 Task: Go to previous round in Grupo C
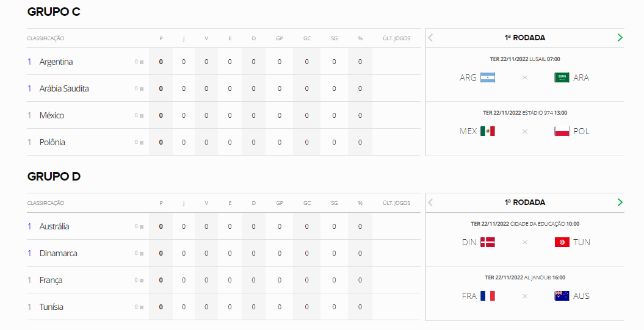click(430, 38)
